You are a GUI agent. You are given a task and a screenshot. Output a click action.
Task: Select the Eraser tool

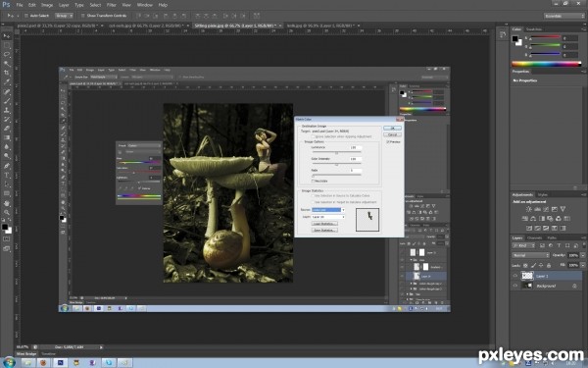pos(7,129)
